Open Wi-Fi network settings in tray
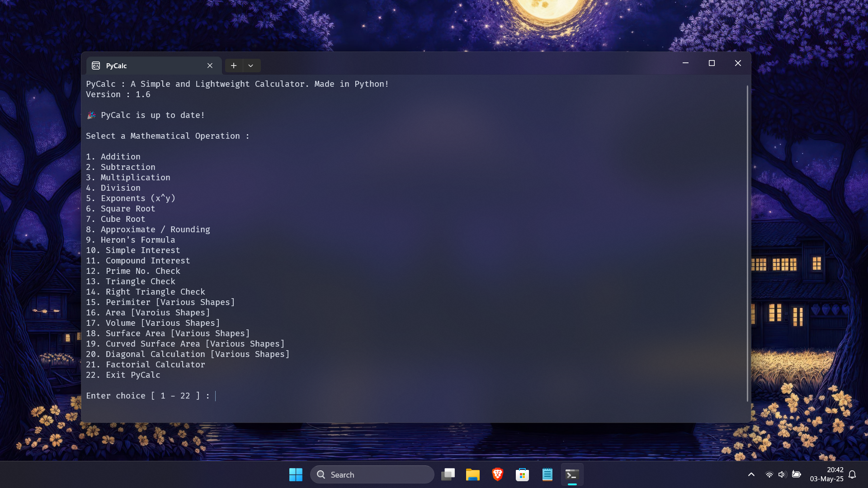 [769, 474]
